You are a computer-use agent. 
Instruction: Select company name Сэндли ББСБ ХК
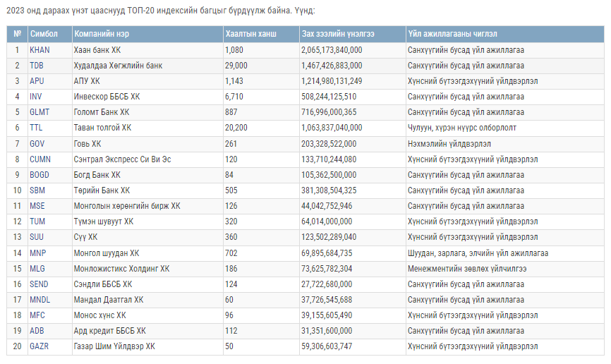(103, 284)
